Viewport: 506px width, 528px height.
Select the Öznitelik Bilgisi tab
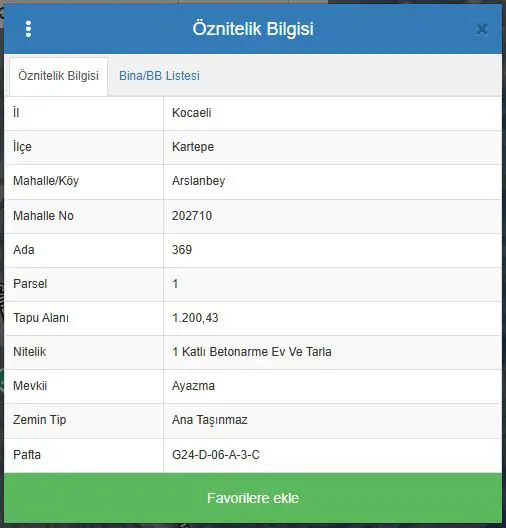coord(58,76)
